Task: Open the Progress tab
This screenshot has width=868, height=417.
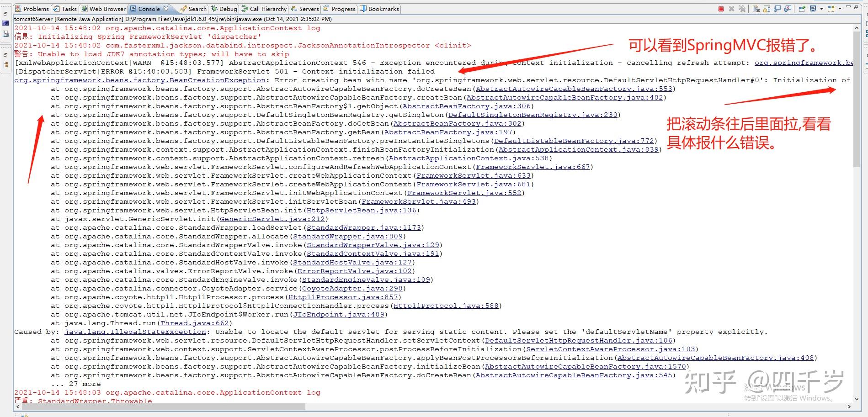Action: 340,9
